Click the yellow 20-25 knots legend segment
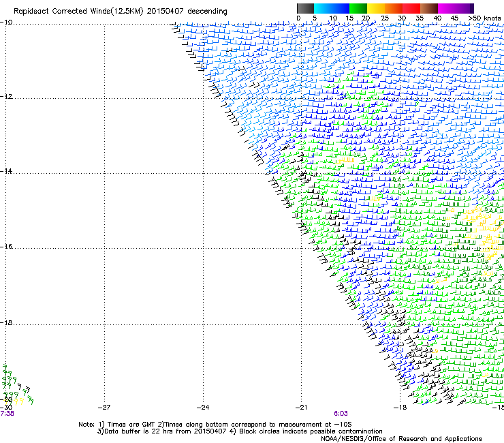This screenshot has height=443, width=504. click(375, 8)
